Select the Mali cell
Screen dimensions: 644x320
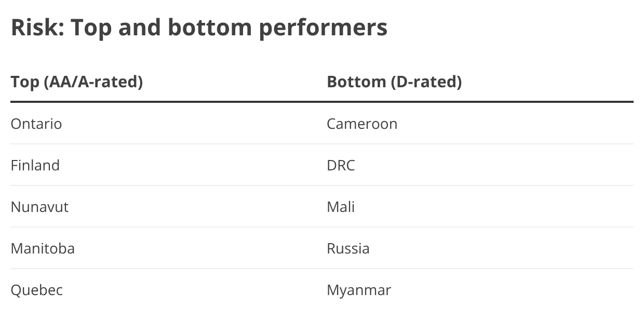coord(341,207)
